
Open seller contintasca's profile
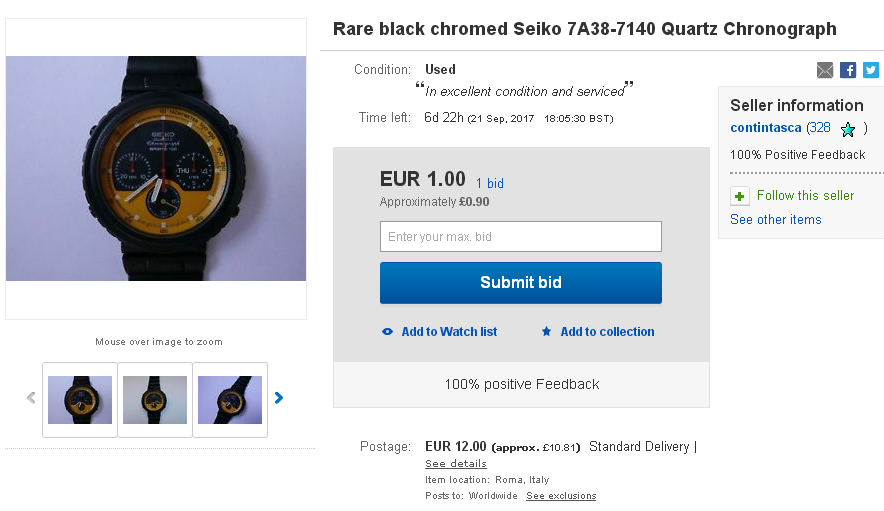[766, 128]
